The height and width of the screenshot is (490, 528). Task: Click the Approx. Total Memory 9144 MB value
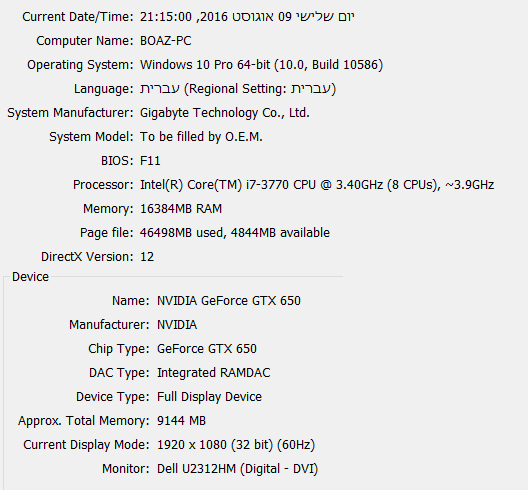tap(181, 421)
